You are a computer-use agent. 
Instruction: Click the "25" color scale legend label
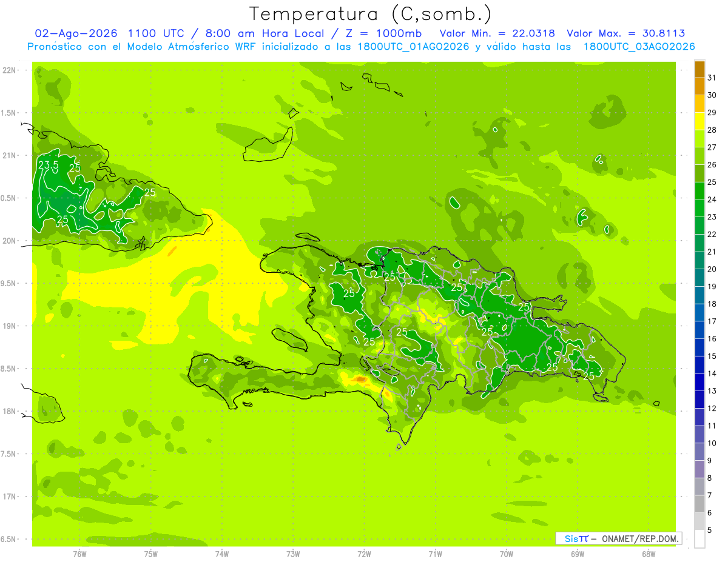[x=712, y=182]
